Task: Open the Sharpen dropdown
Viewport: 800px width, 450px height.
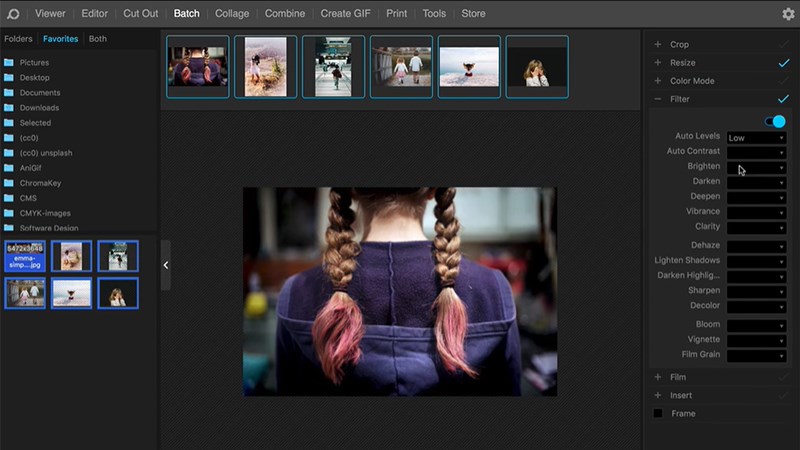Action: 756,291
